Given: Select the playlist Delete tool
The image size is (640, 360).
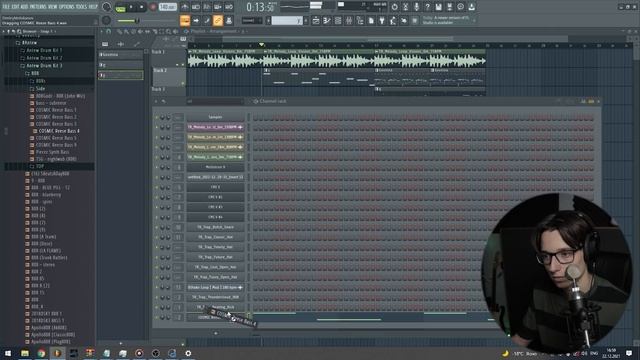Looking at the screenshot, I should click(133, 31).
